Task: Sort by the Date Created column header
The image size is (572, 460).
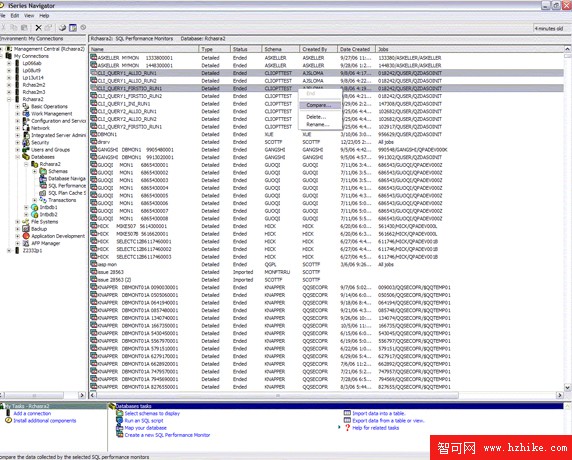Action: (x=356, y=49)
